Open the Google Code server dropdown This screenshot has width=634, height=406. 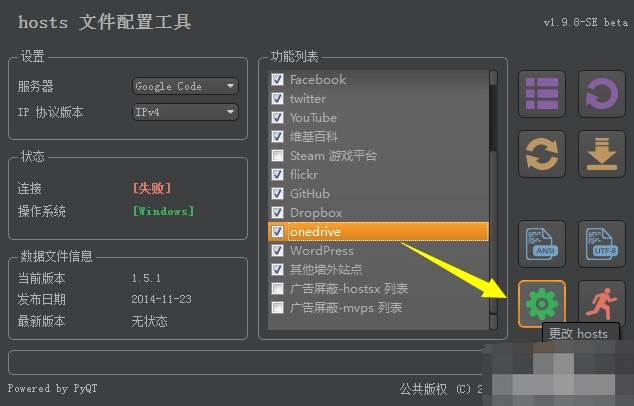click(185, 86)
